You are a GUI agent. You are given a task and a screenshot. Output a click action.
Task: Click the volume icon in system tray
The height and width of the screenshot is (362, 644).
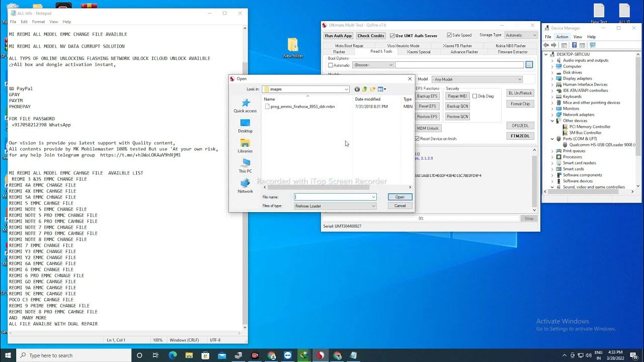coord(589,355)
